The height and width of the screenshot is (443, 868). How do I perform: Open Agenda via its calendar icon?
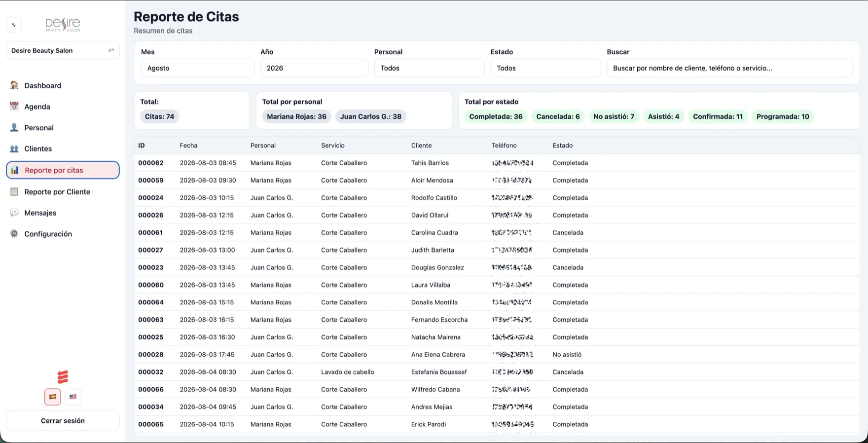coord(14,107)
